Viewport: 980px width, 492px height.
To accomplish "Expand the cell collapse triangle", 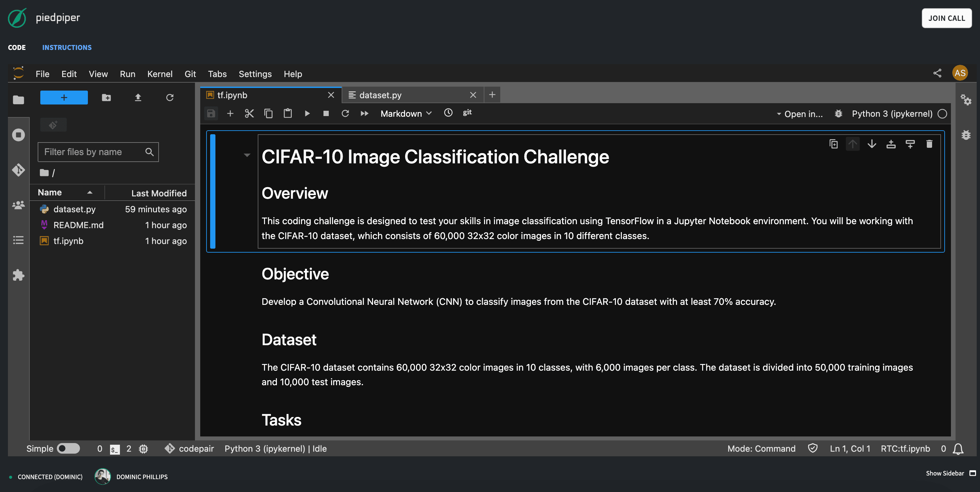I will coord(246,154).
